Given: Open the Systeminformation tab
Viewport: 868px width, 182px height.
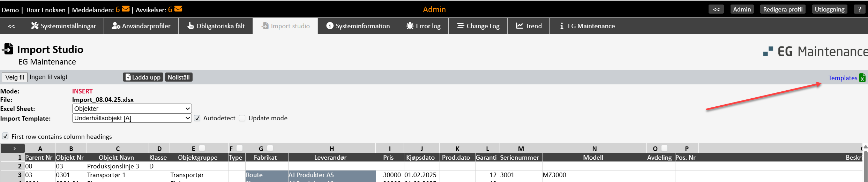Looking at the screenshot, I should (x=358, y=26).
